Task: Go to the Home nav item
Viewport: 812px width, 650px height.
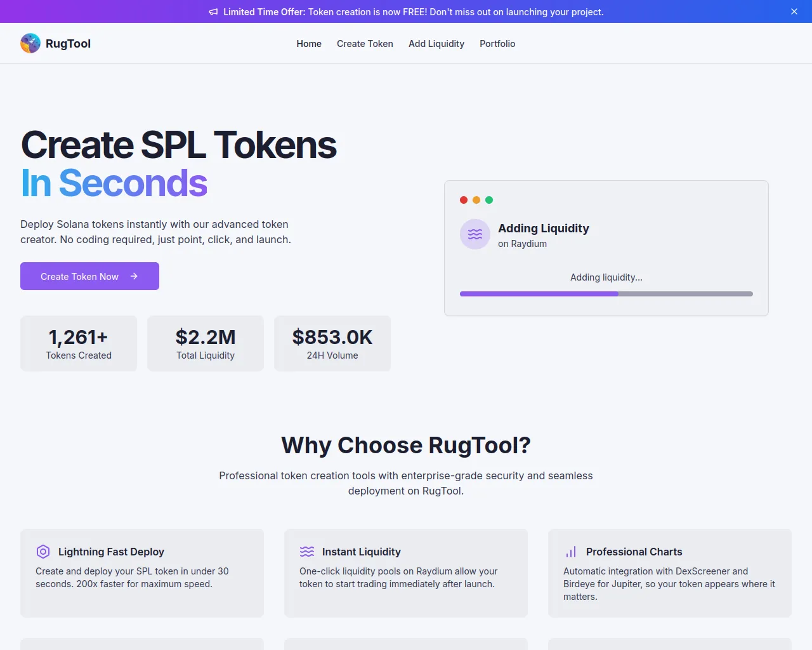Action: [x=309, y=44]
